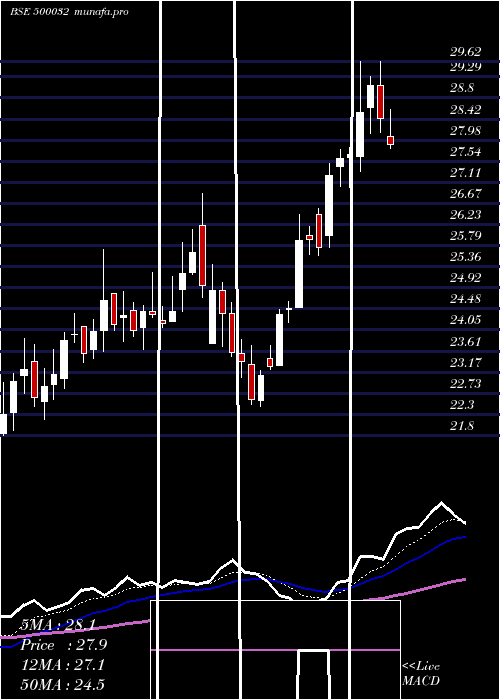Viewport: 500px width, 700px height.
Task: Click the <<Live MACD label
Action: [421, 673]
